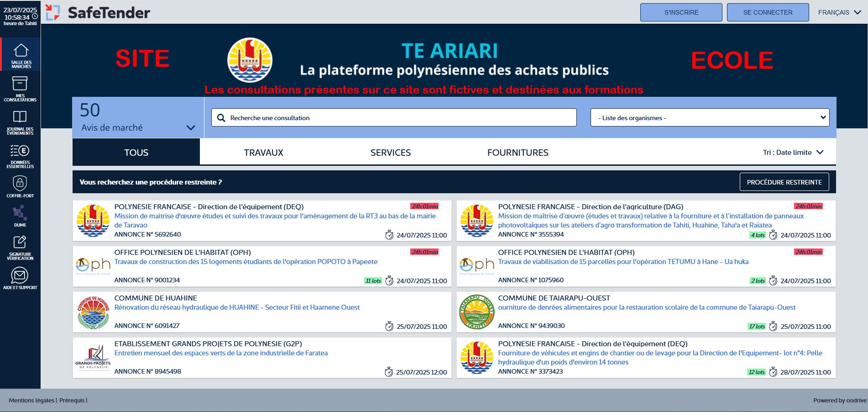Open the Mentions légales link
This screenshot has width=868, height=412.
click(31, 400)
